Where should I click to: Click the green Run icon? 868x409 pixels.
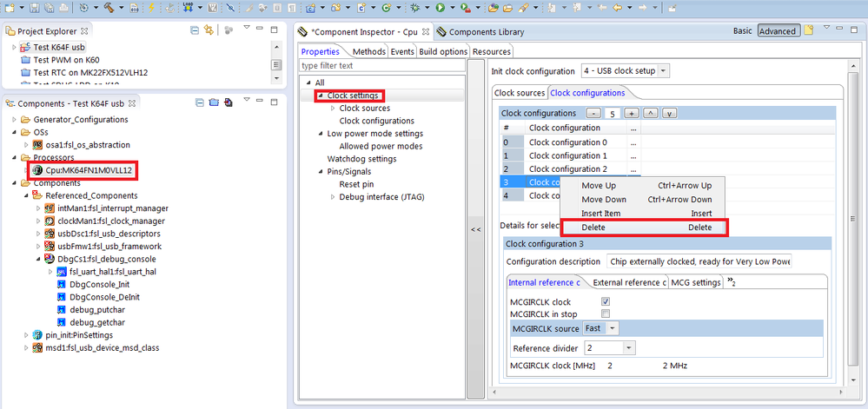click(440, 8)
